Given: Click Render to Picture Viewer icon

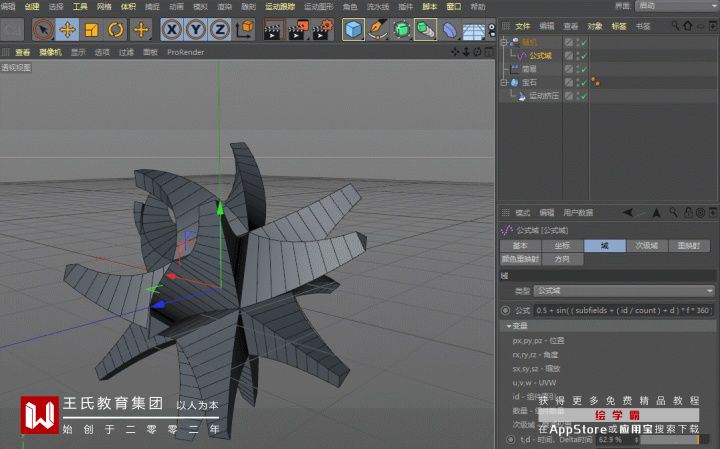Looking at the screenshot, I should (298, 30).
